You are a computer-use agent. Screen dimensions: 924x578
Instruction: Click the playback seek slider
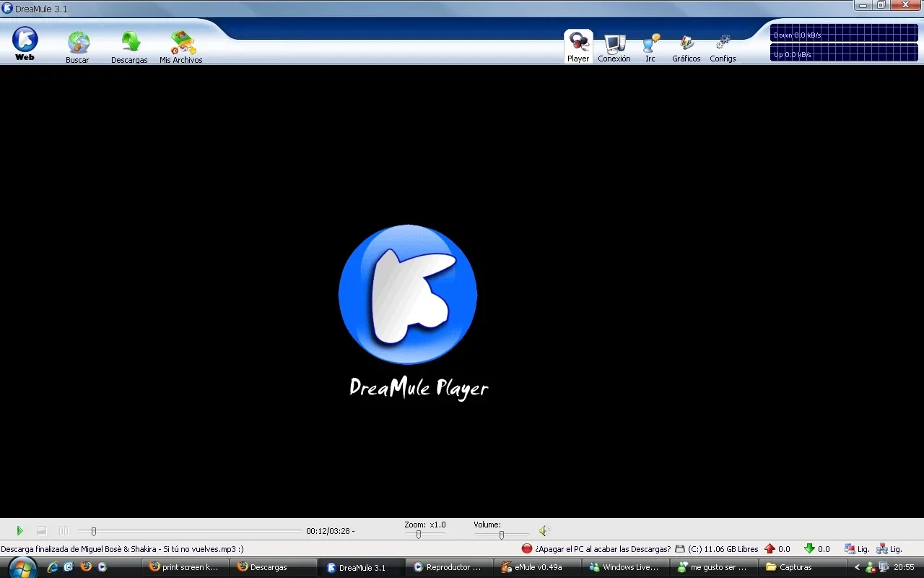coord(190,531)
